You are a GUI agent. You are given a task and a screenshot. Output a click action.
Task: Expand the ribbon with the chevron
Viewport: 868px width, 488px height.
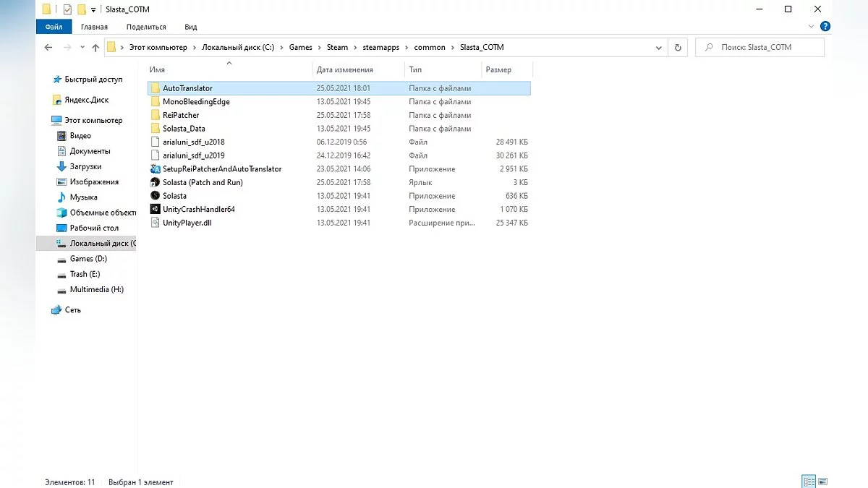(812, 27)
